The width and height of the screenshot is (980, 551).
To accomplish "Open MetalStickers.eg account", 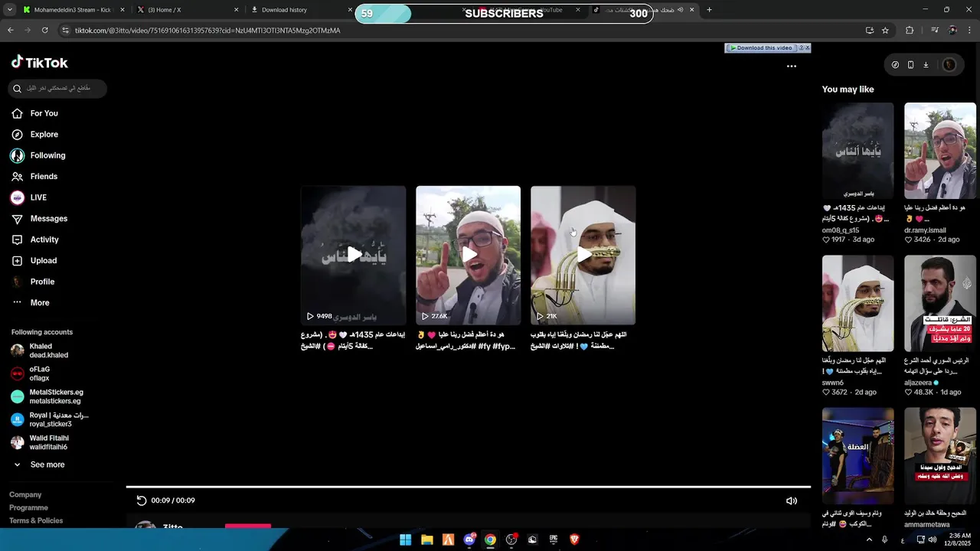I will tap(47, 396).
